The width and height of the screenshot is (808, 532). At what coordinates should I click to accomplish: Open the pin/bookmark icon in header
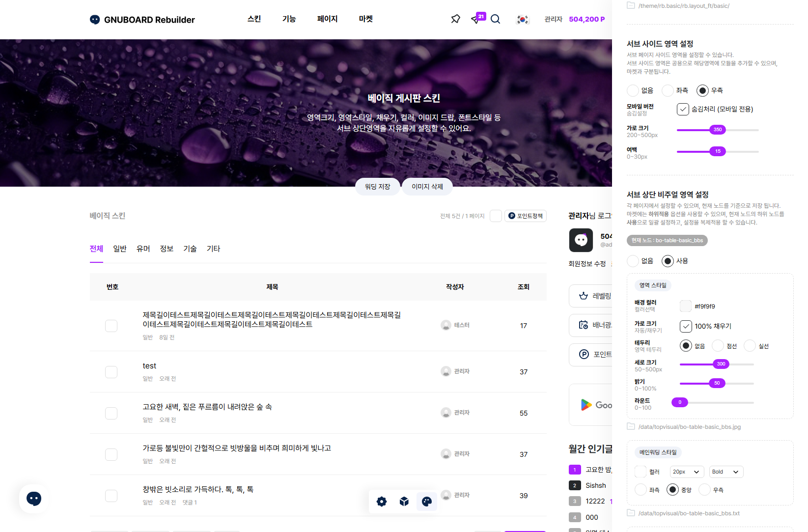pos(455,19)
